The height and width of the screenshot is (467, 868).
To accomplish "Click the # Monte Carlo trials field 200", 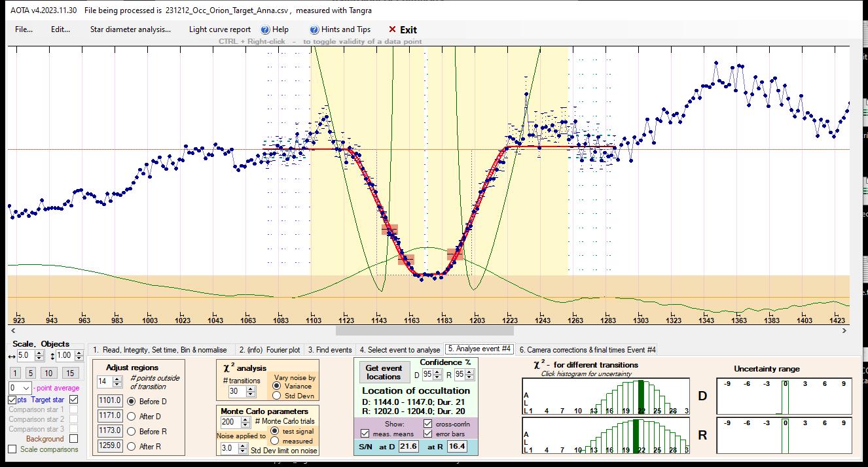I will (x=232, y=422).
